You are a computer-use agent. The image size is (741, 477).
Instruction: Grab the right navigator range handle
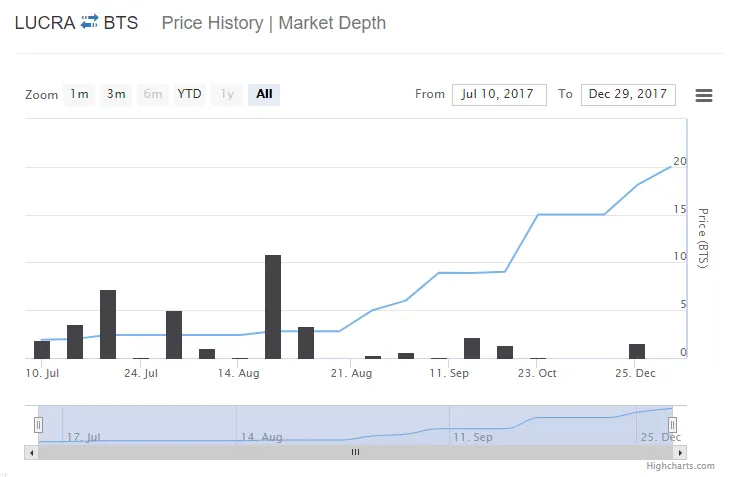(672, 425)
